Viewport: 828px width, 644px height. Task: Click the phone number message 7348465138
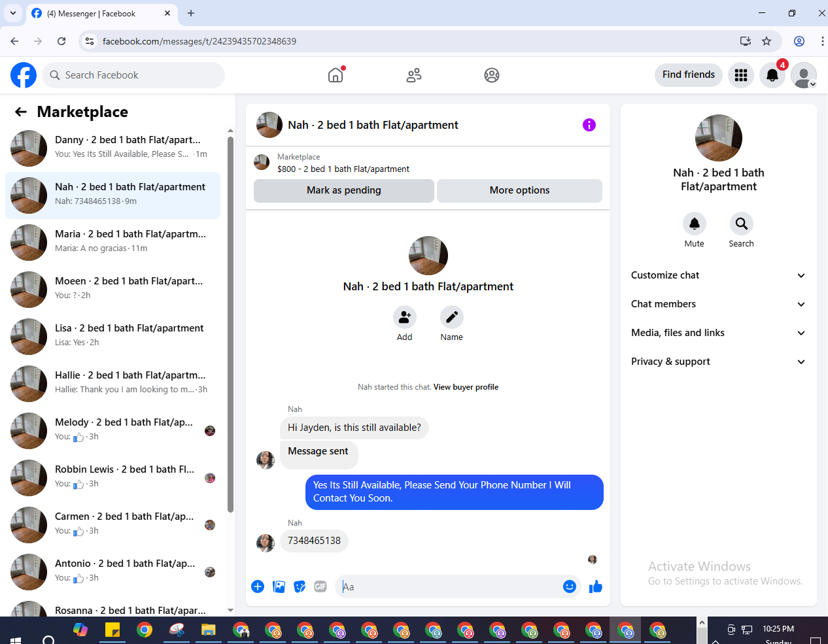[314, 541]
